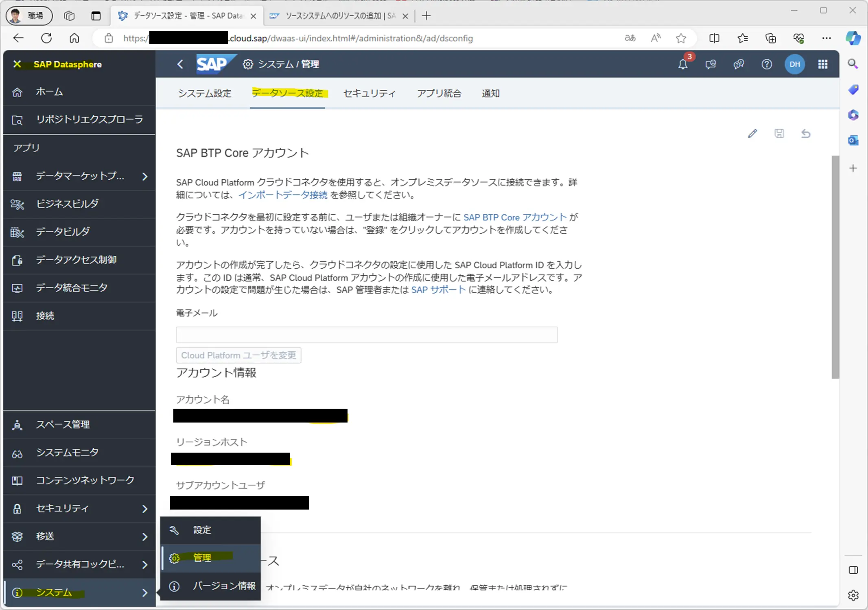The height and width of the screenshot is (610, 868).
Task: Click the save disk icon
Action: click(x=779, y=133)
